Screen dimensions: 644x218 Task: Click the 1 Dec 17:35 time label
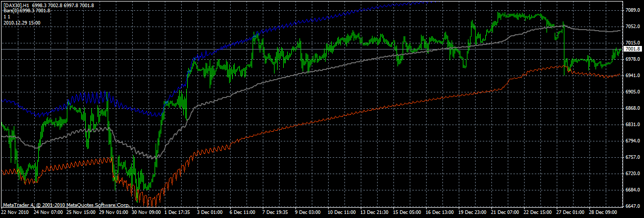click(178, 211)
